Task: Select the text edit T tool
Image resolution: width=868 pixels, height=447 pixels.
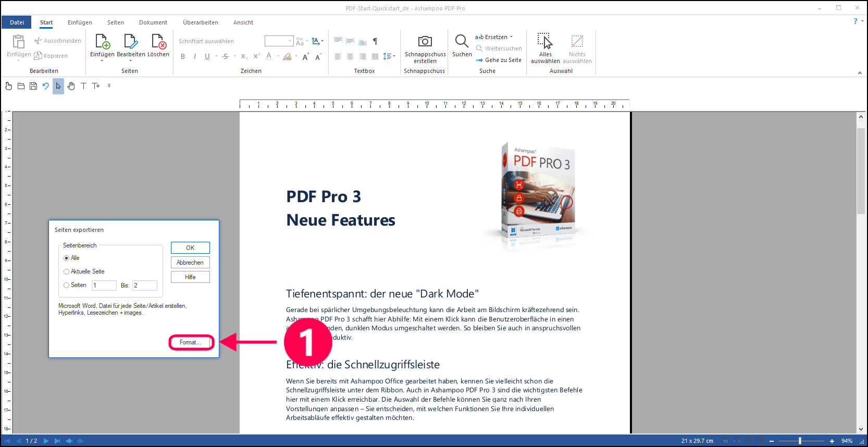Action: point(83,86)
